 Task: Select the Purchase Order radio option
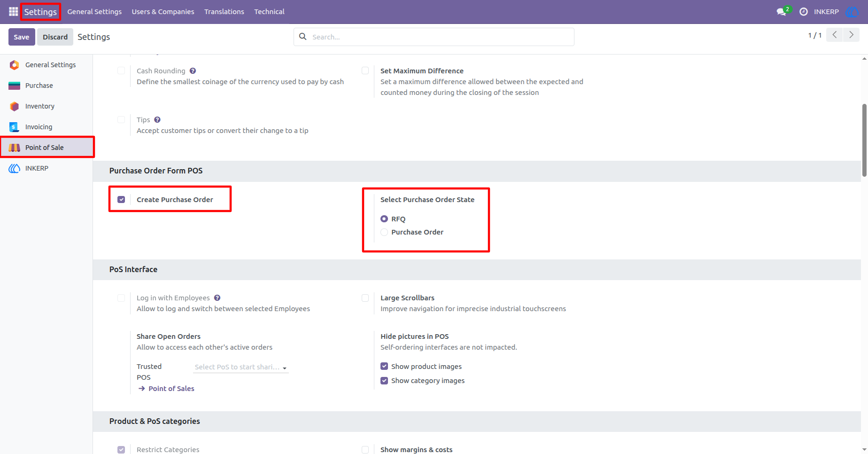point(384,232)
